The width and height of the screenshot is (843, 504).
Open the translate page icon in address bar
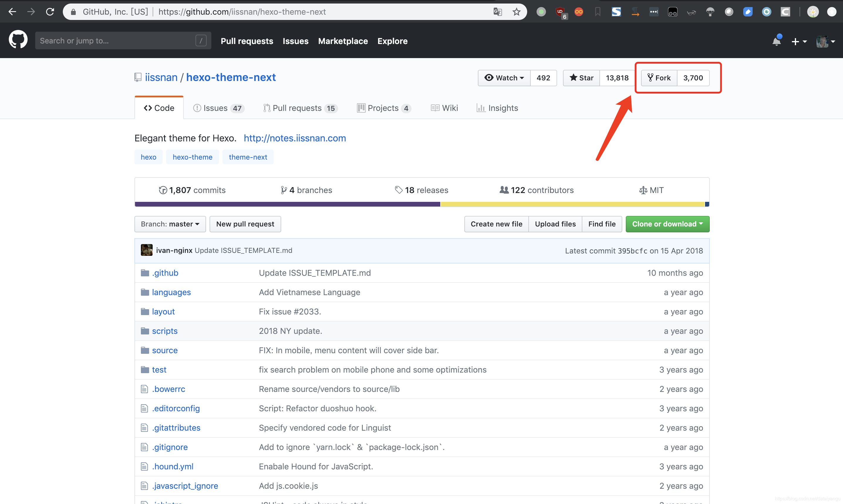498,12
